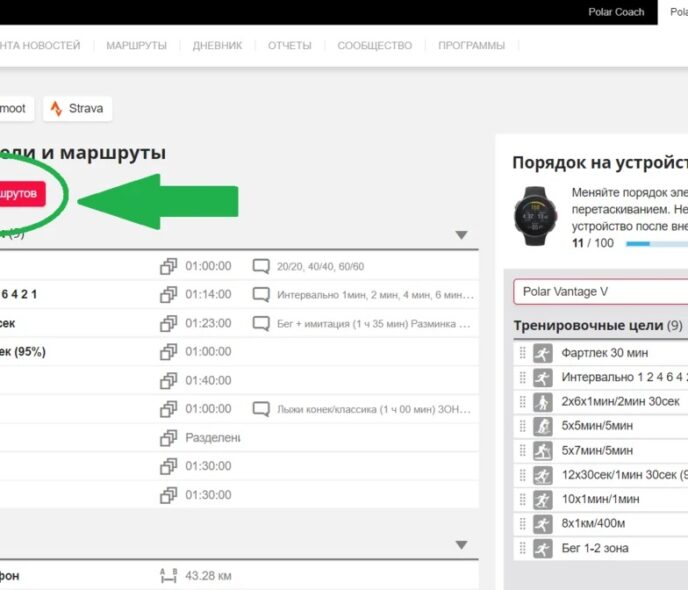Screen dimensions: 688x590
Task: Click comment icon for 20/20, 40/40, 60/60 note
Action: 261,267
